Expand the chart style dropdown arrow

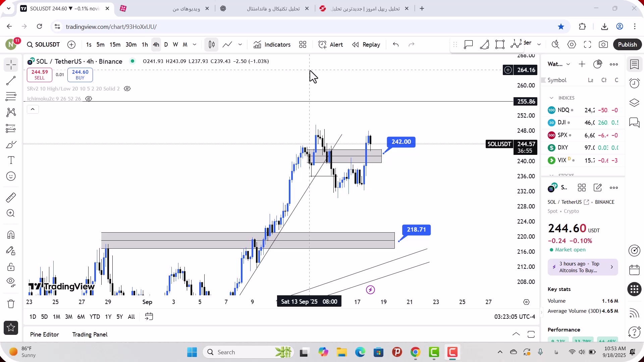[240, 45]
